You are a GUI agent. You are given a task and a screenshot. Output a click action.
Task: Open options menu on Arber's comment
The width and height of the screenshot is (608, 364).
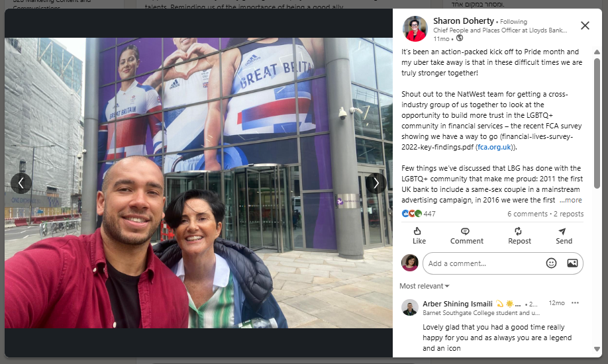pos(575,303)
